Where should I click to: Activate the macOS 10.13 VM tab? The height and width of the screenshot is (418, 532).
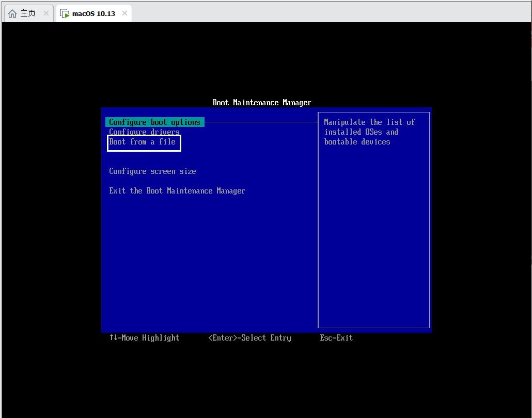93,13
